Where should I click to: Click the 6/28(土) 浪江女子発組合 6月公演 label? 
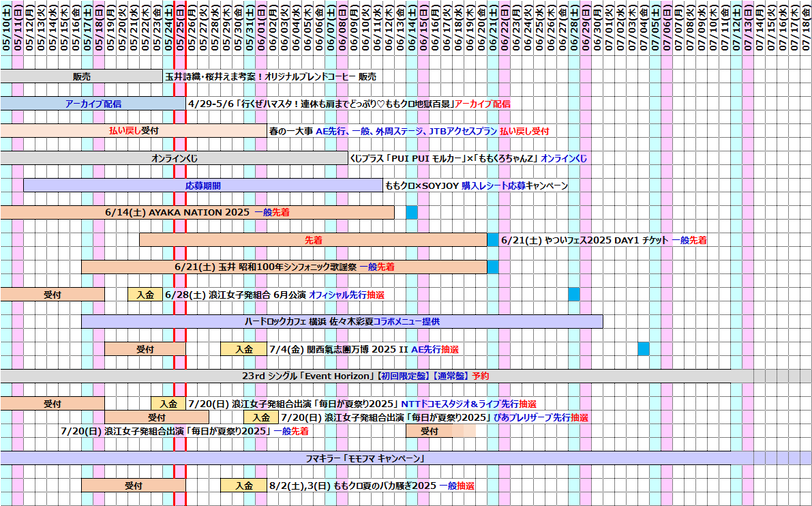[275, 295]
